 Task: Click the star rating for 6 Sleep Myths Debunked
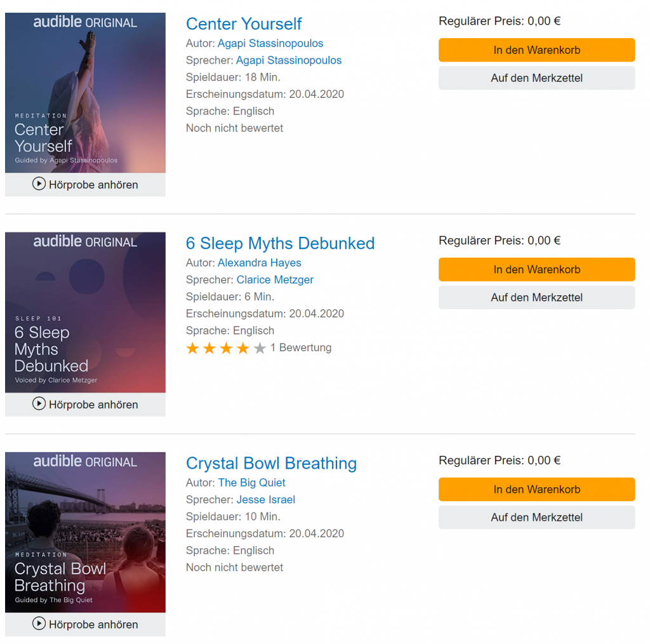pos(226,348)
